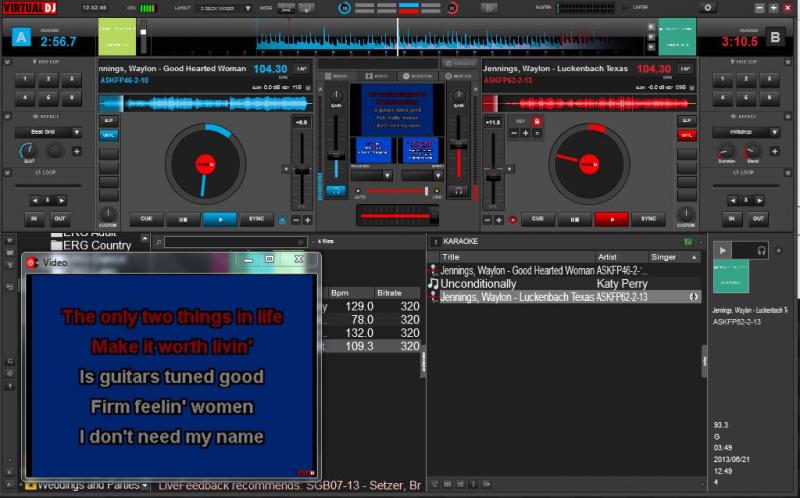Open settings via the gear icon
Image resolution: width=800 pixels, height=498 pixels.
707,8
